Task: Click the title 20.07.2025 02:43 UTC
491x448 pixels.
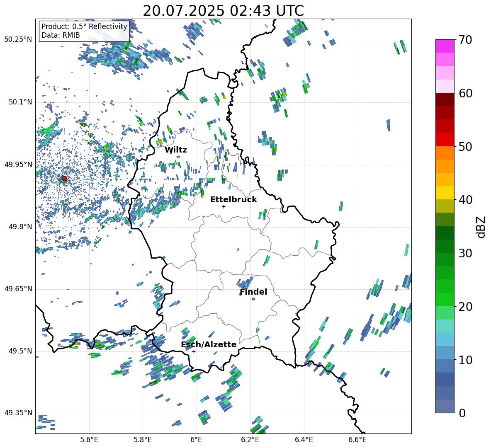Action: pyautogui.click(x=224, y=11)
